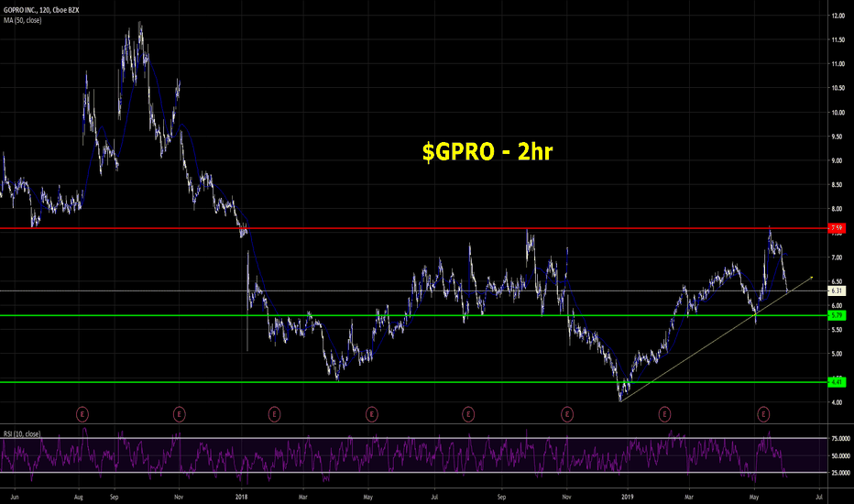Open the earnings marker near May 2019

[763, 414]
